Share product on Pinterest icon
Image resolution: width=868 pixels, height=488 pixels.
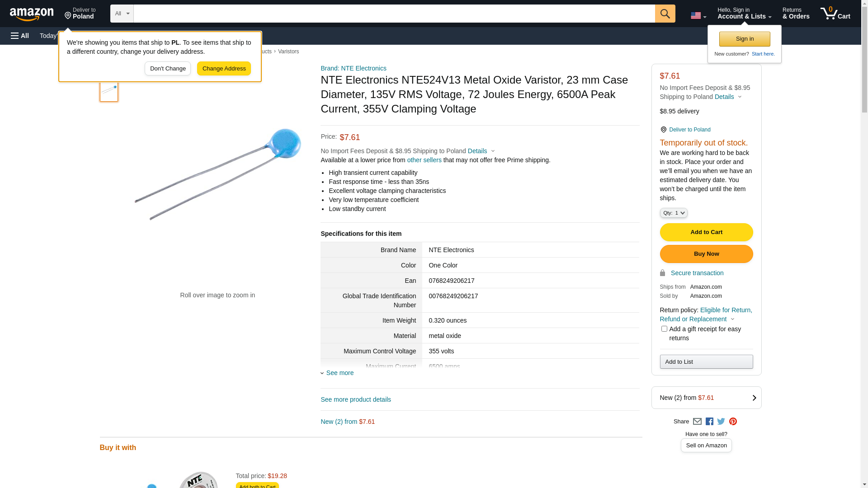pyautogui.click(x=733, y=422)
